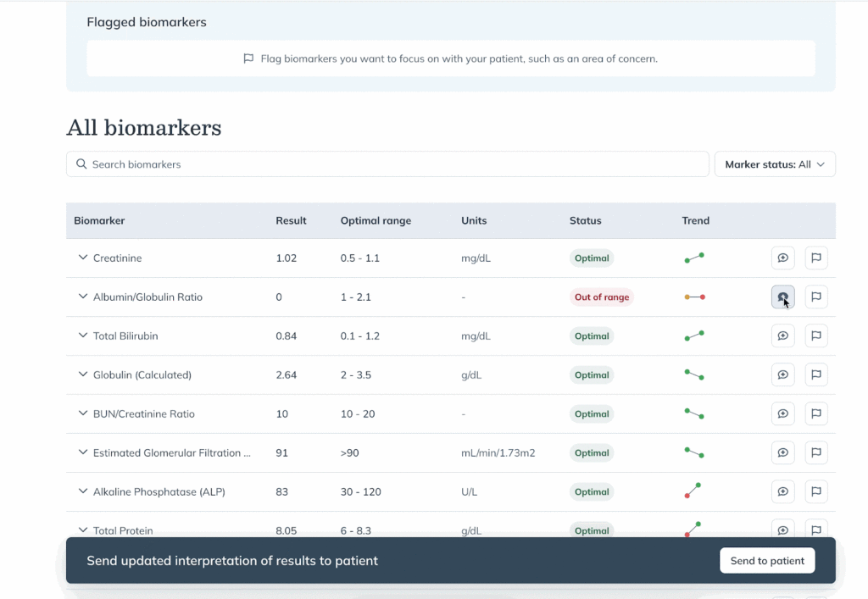Click the search magnifier icon
Image resolution: width=868 pixels, height=599 pixels.
coord(81,164)
